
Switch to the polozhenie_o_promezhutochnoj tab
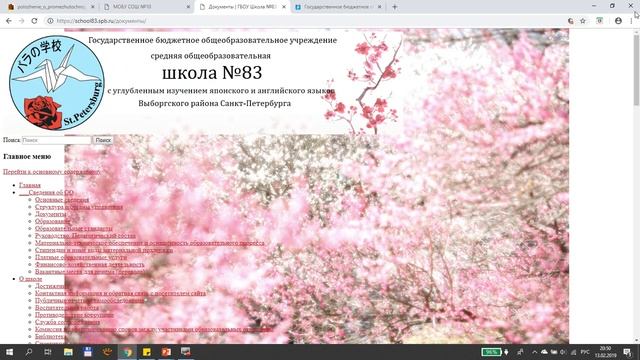coord(51,7)
